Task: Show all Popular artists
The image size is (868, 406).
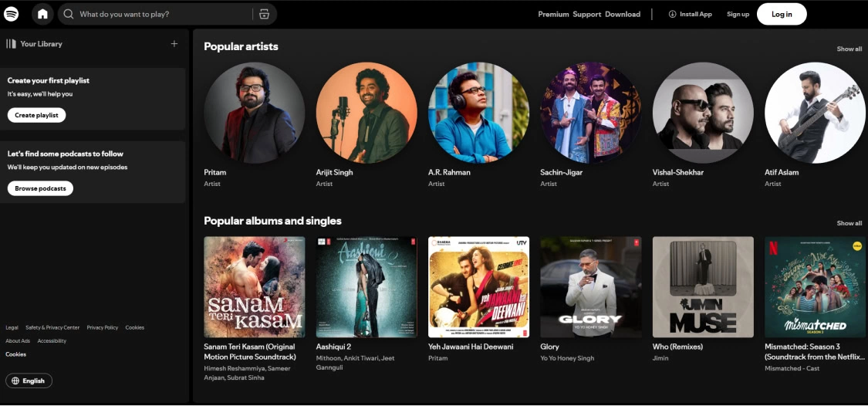Action: (x=849, y=49)
